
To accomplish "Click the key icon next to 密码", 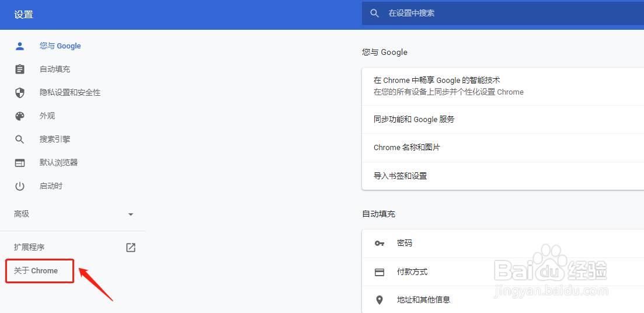I will tap(380, 243).
